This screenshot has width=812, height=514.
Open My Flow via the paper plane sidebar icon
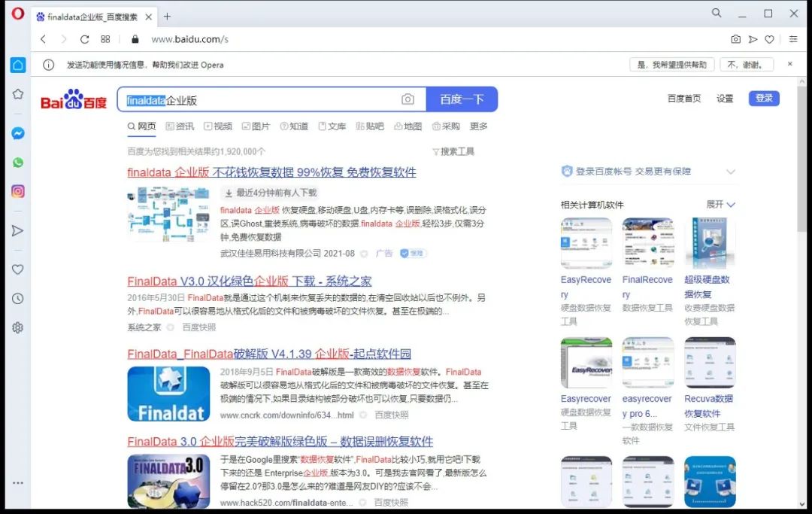18,231
